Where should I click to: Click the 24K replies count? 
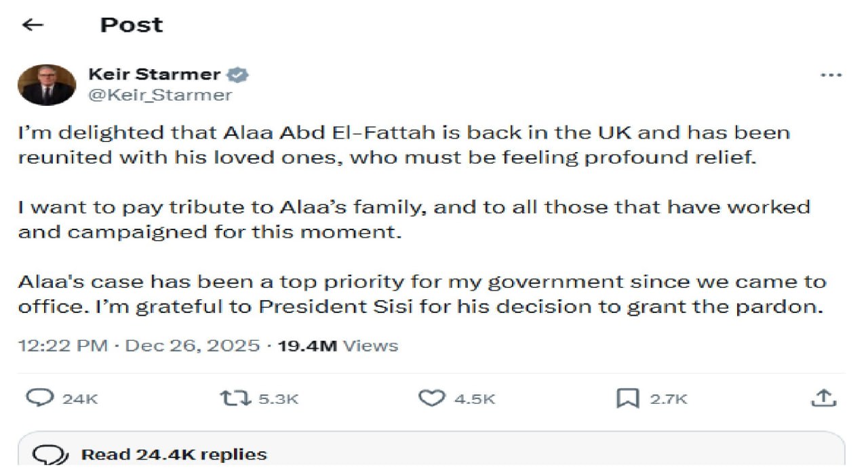tap(80, 399)
